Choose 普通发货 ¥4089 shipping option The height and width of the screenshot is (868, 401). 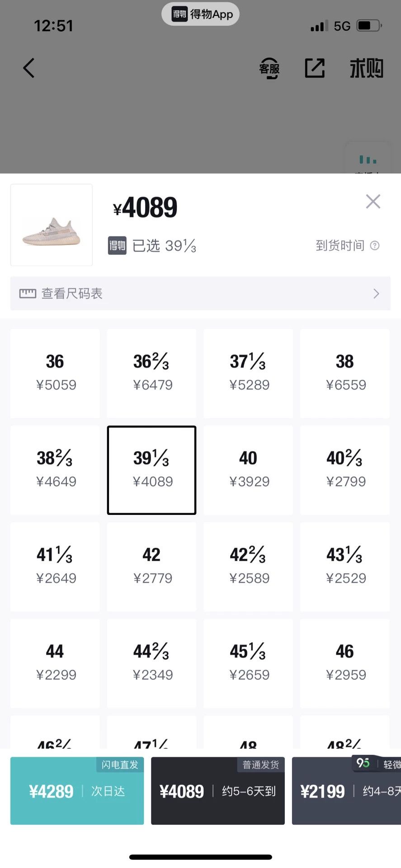218,791
